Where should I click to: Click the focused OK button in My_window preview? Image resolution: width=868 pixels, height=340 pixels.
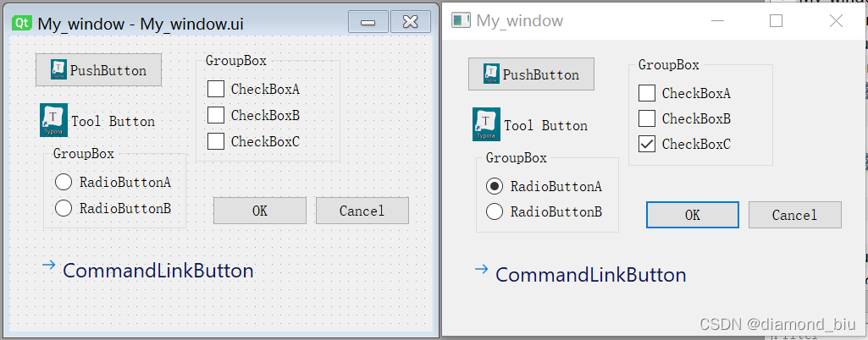point(693,215)
